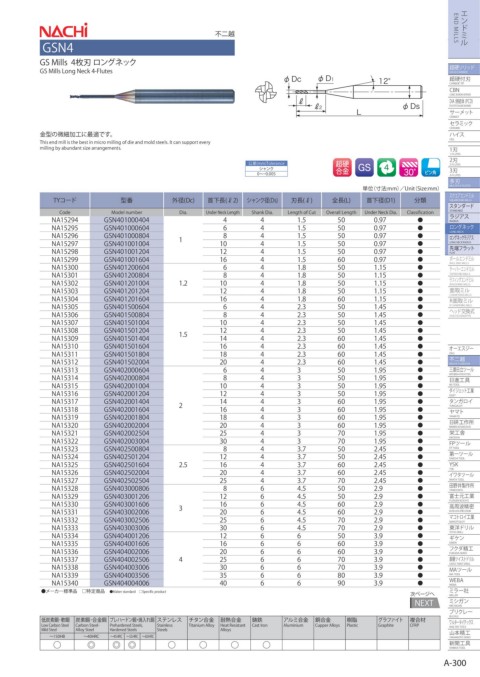Click the Low carbon steel suitability circle

57,645
